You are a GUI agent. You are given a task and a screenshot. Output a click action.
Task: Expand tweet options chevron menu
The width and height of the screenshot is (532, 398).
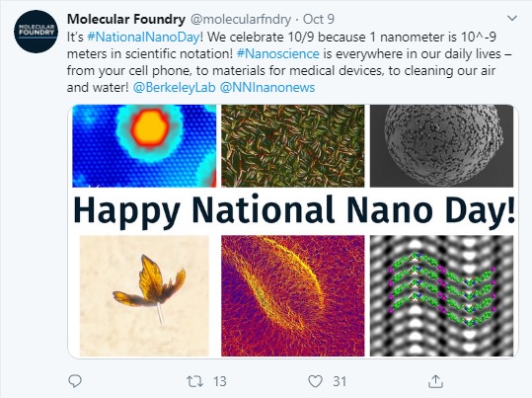click(x=512, y=19)
